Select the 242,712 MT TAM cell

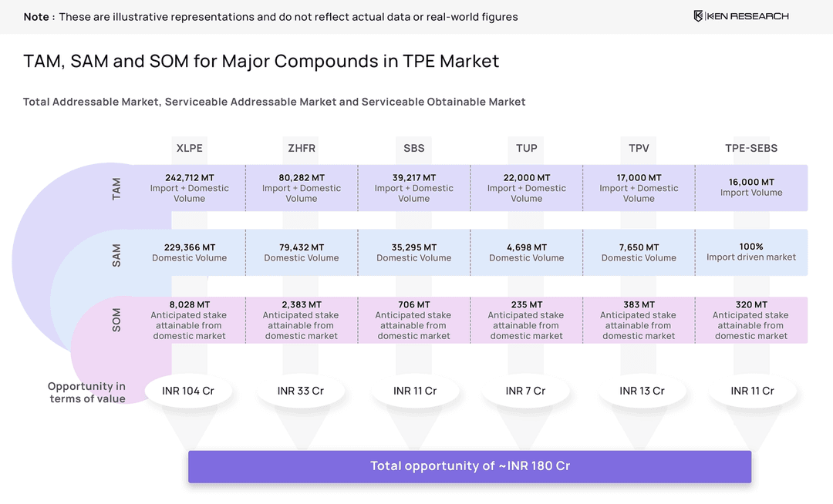coord(189,188)
